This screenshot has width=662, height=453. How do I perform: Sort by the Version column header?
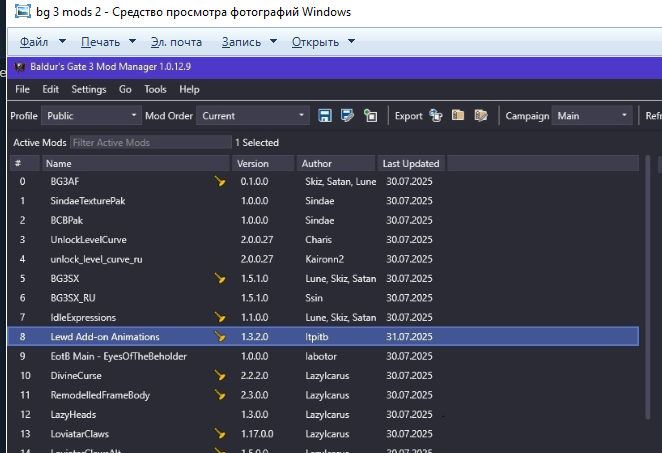point(263,163)
